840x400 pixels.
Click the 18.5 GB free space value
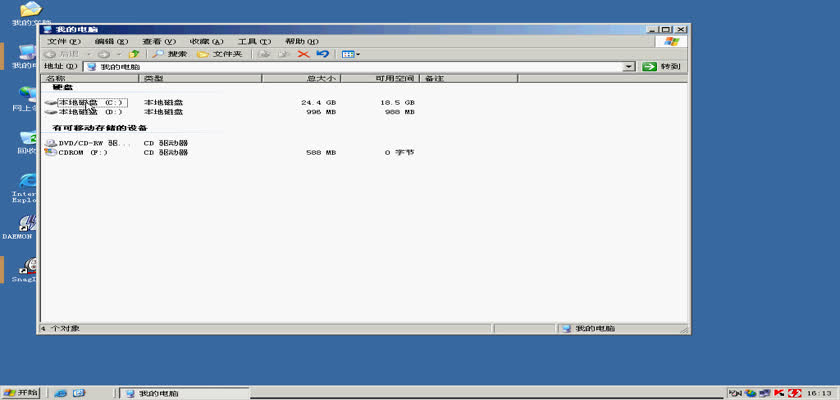pyautogui.click(x=397, y=102)
